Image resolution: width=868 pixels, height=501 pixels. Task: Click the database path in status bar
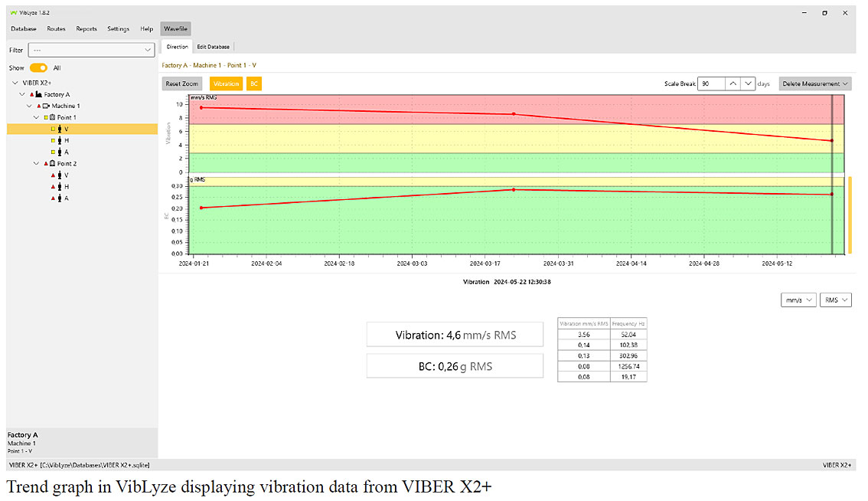95,465
